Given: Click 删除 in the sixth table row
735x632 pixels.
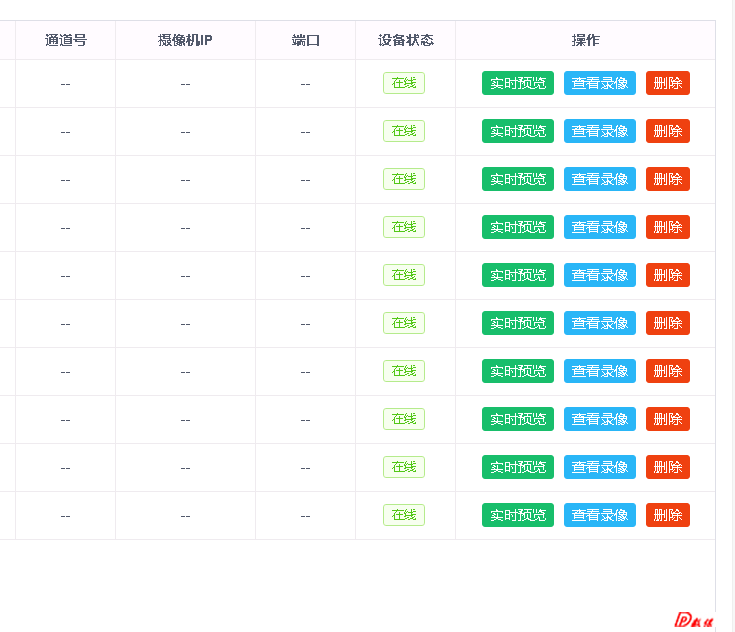Looking at the screenshot, I should tap(668, 323).
